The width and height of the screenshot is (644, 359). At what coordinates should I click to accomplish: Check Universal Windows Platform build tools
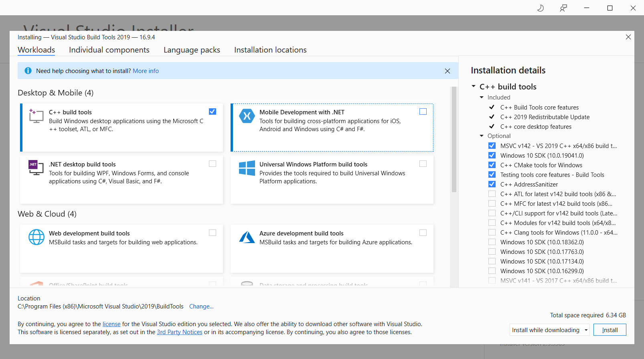point(423,164)
